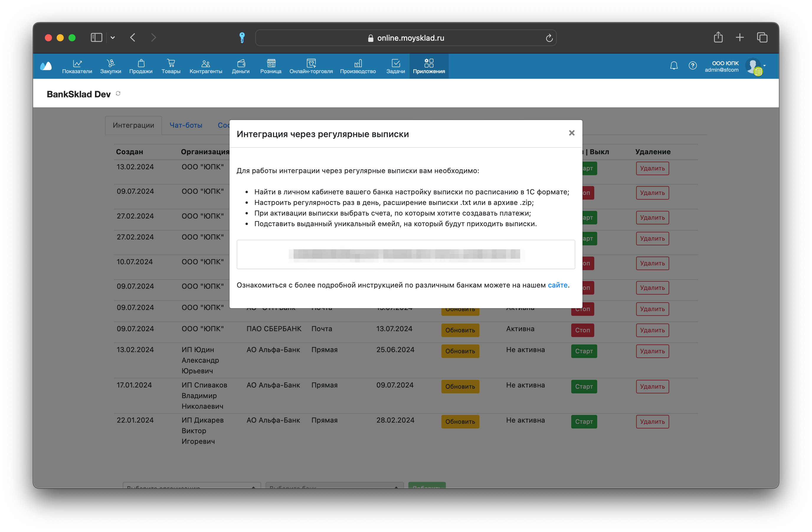Click Обновить for the ИП Спиваков row
This screenshot has height=532, width=812.
[x=460, y=386]
